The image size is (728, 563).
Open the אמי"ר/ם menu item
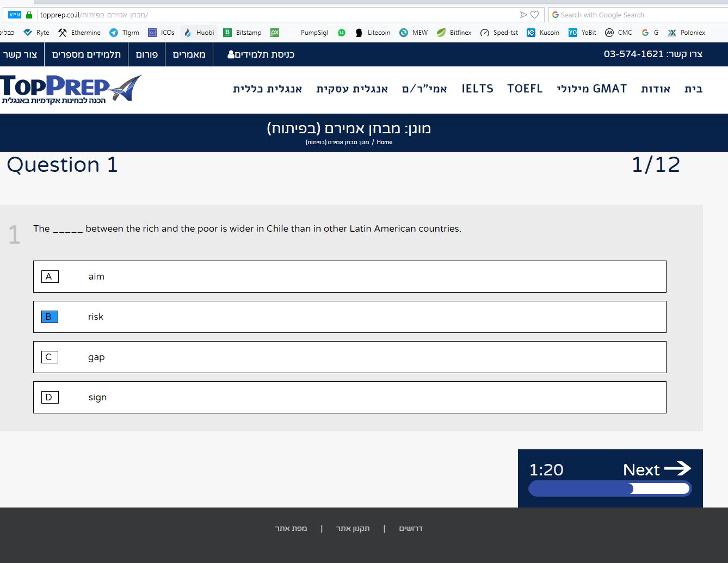coord(424,89)
